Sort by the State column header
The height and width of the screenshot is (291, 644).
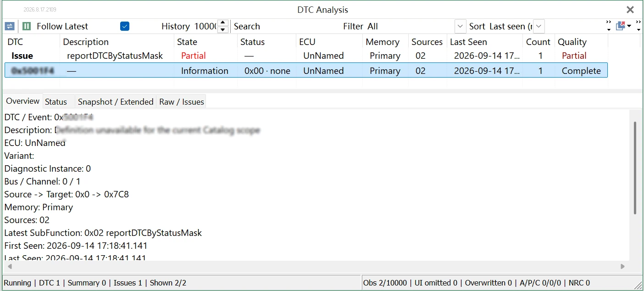(x=206, y=42)
